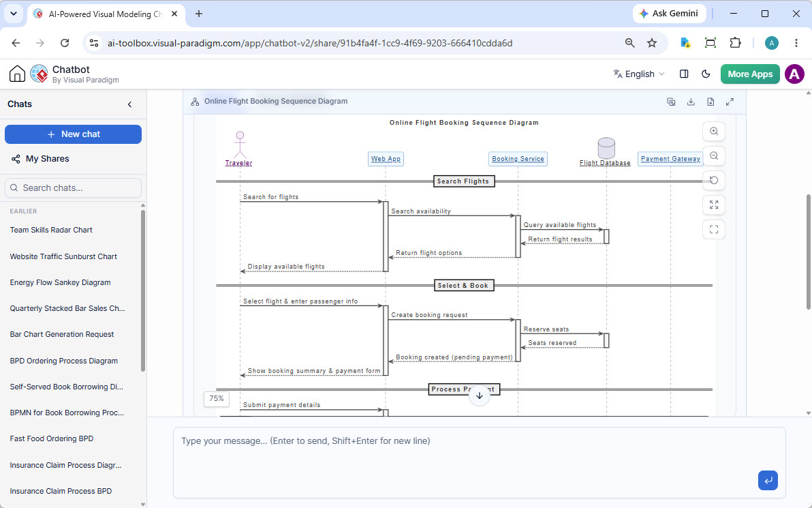Click the Select & Book divider label

(x=463, y=286)
